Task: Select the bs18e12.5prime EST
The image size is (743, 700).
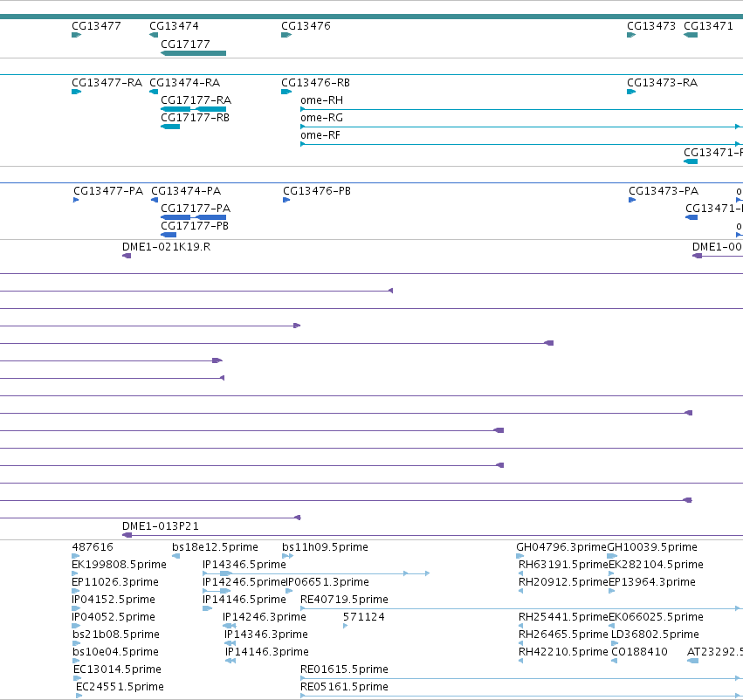Action: point(215,547)
